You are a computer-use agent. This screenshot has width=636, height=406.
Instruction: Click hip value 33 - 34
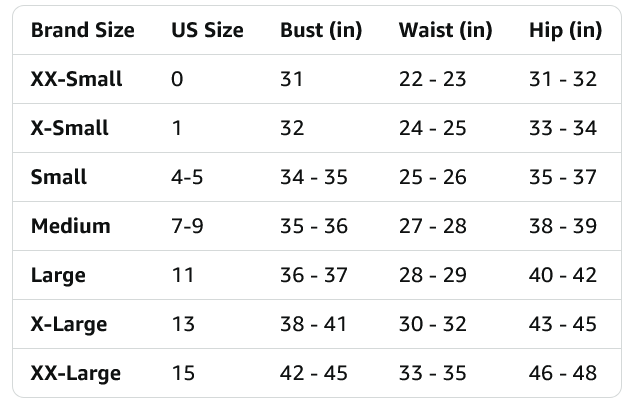pyautogui.click(x=563, y=128)
